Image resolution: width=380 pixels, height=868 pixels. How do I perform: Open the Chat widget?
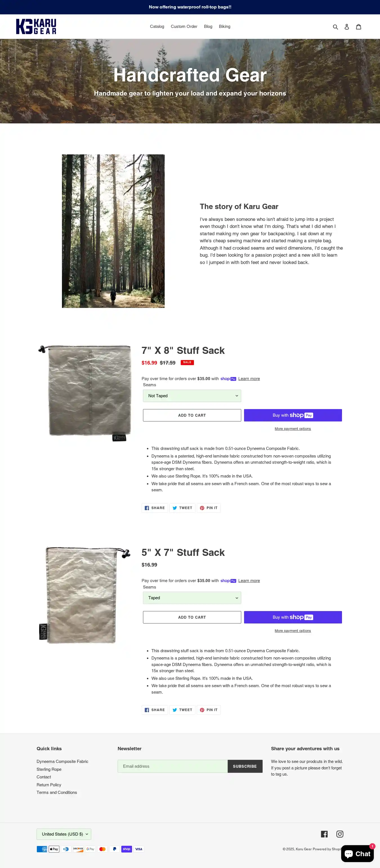[357, 854]
